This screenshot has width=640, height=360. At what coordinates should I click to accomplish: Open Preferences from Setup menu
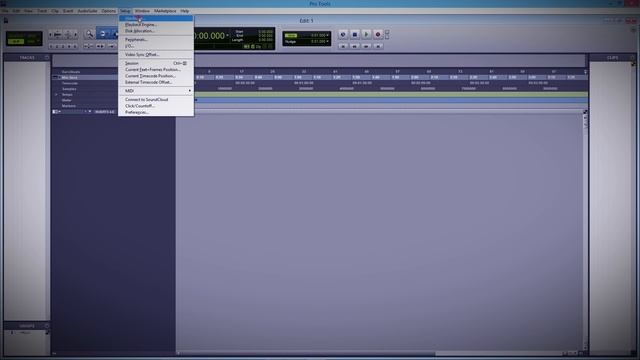[x=156, y=112]
